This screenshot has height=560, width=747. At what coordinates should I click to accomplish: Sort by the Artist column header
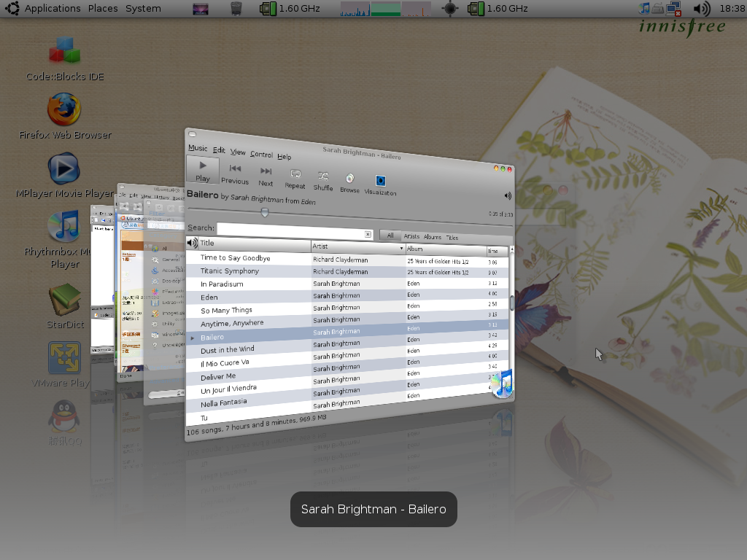click(x=357, y=247)
